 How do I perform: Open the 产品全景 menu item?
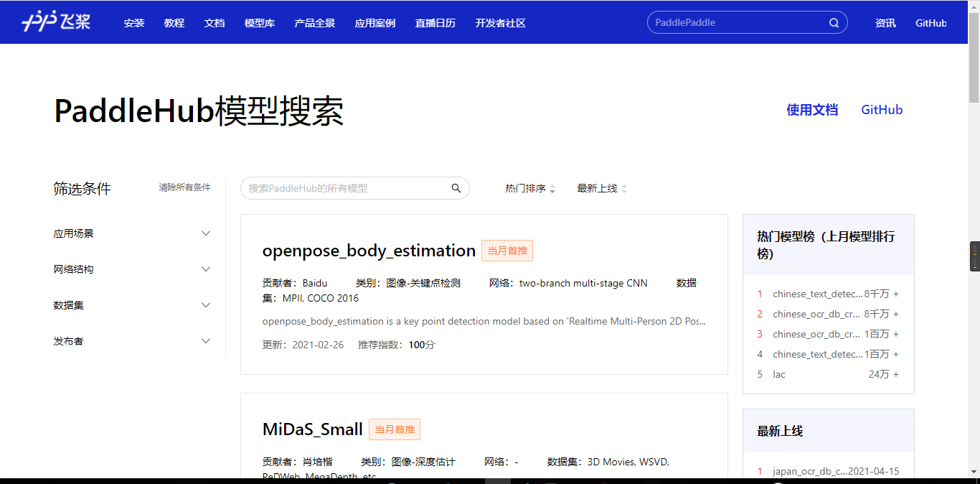[x=315, y=23]
